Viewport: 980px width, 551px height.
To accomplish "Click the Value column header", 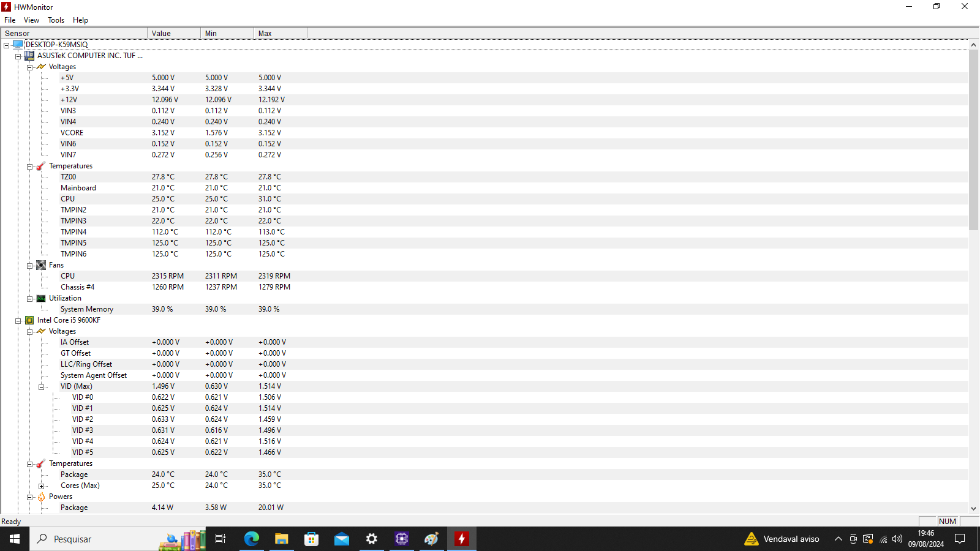I will [x=174, y=33].
